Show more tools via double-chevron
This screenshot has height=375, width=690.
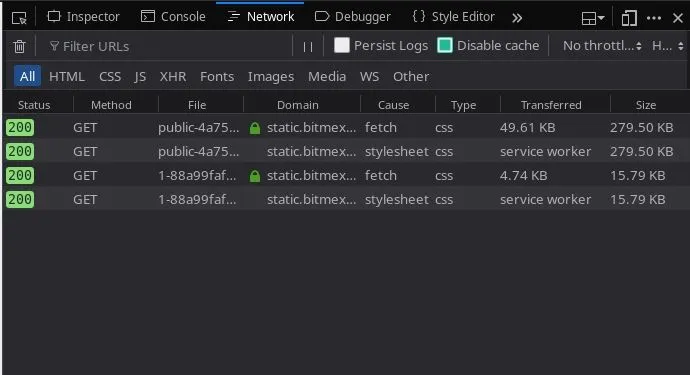tap(517, 18)
